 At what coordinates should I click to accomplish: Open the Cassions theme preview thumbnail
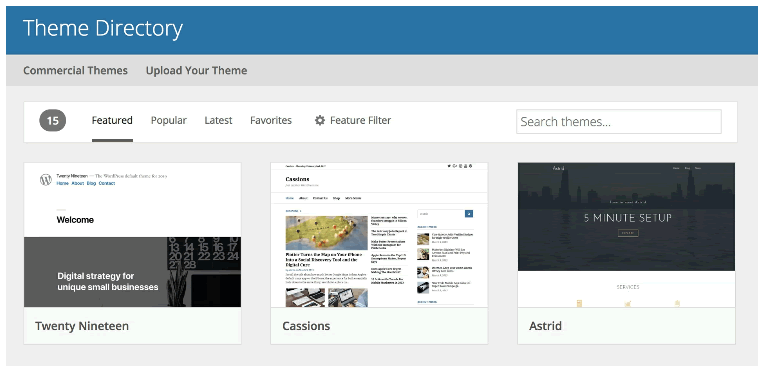[379, 235]
